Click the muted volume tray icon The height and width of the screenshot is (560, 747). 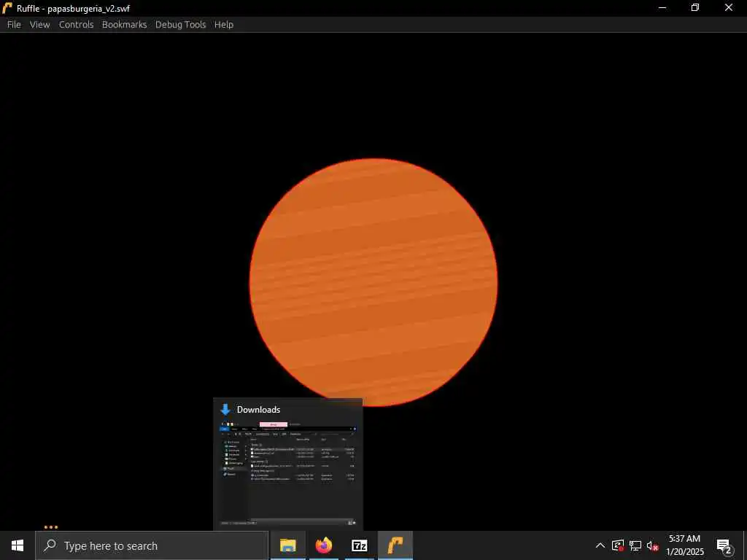[x=652, y=545]
